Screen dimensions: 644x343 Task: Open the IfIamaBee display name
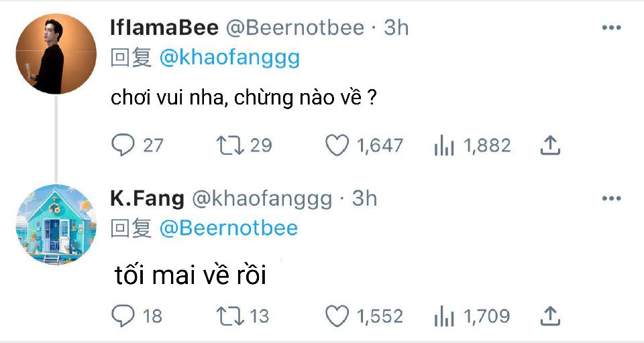(164, 27)
